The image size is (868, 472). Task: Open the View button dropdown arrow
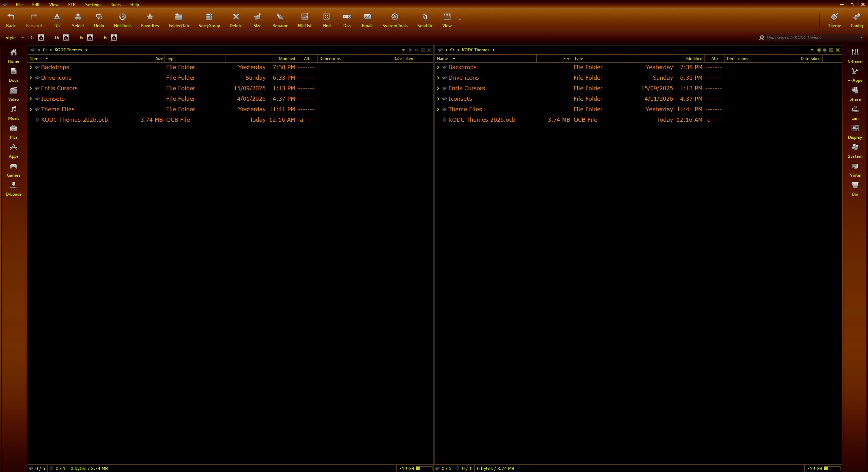coord(460,20)
